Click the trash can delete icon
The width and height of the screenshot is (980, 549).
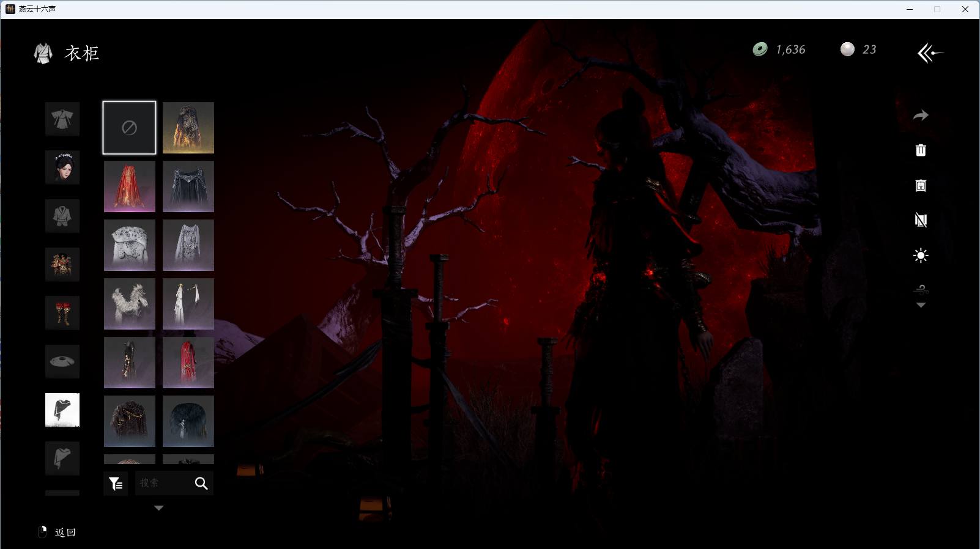click(x=921, y=150)
